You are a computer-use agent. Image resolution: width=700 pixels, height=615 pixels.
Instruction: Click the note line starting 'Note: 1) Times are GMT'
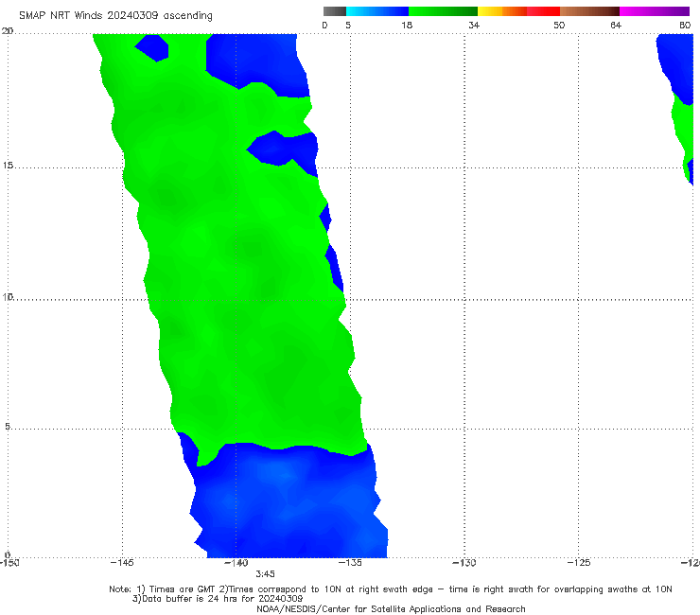391,589
